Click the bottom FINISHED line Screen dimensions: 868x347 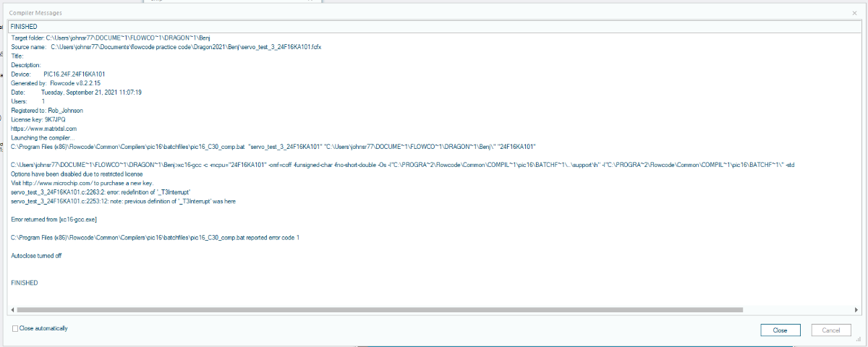[25, 283]
